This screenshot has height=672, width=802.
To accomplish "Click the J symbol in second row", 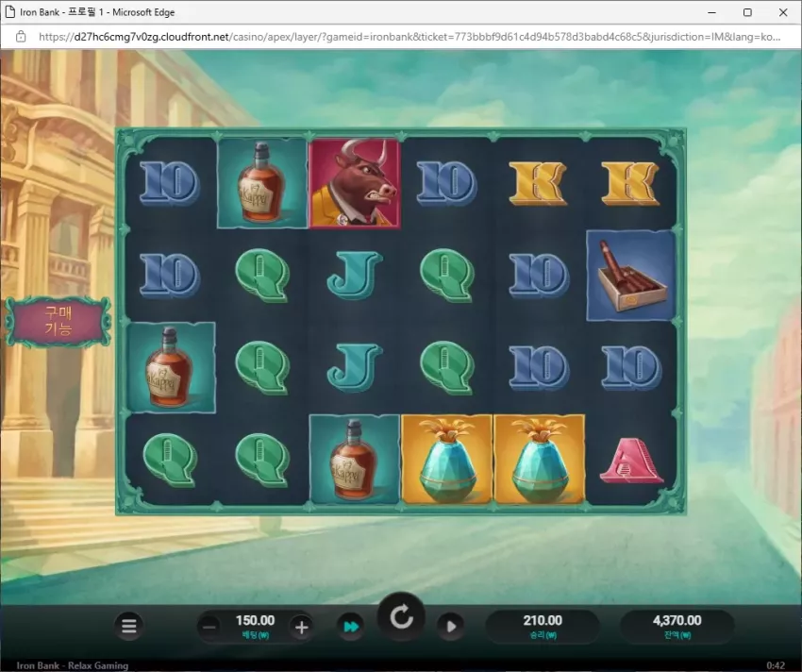I will (x=354, y=276).
